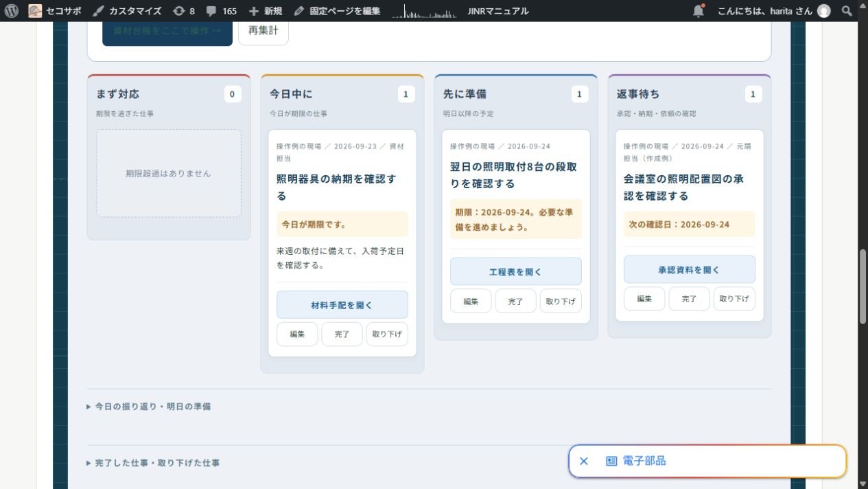
Task: Open the JINRマニュアル link
Action: 498,11
